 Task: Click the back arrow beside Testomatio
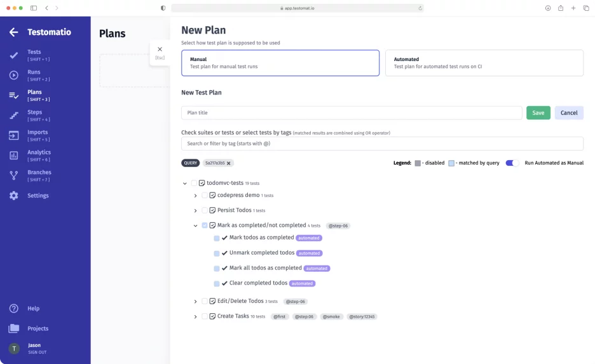tap(13, 32)
